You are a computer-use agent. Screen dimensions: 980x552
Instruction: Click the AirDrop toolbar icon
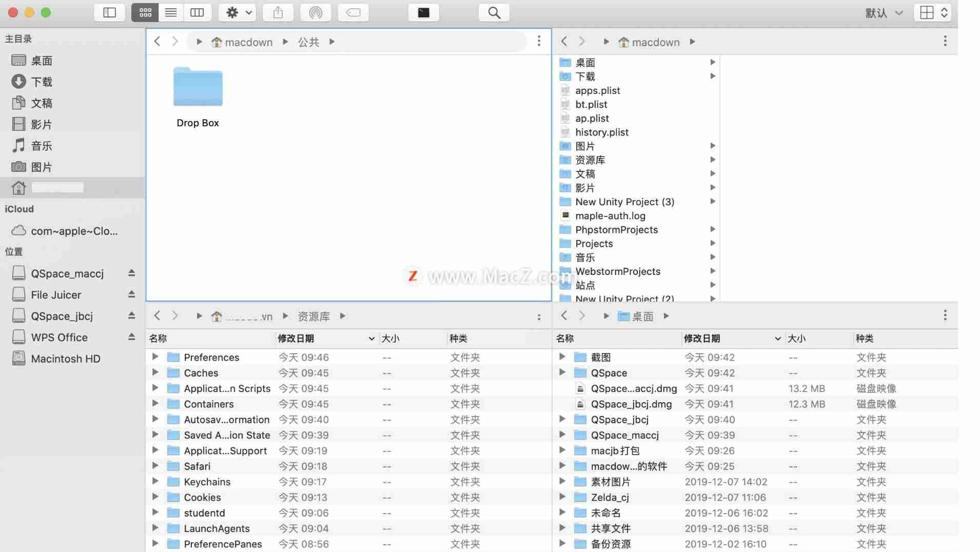(x=316, y=12)
